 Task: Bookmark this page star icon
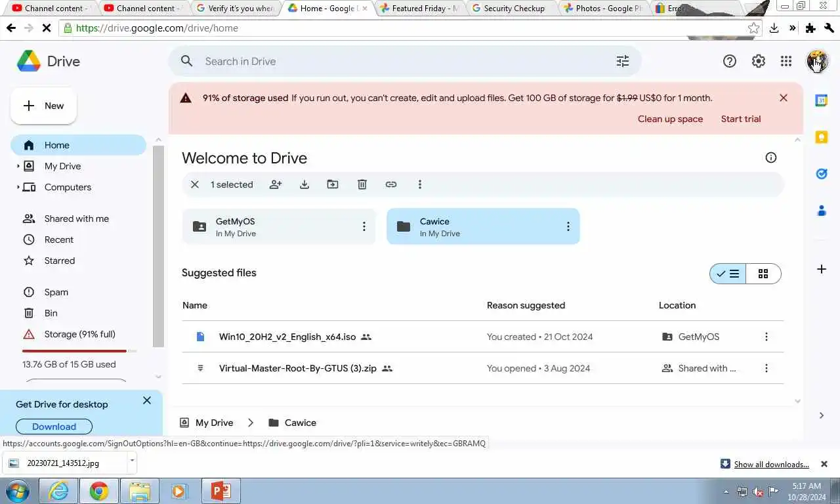[753, 28]
